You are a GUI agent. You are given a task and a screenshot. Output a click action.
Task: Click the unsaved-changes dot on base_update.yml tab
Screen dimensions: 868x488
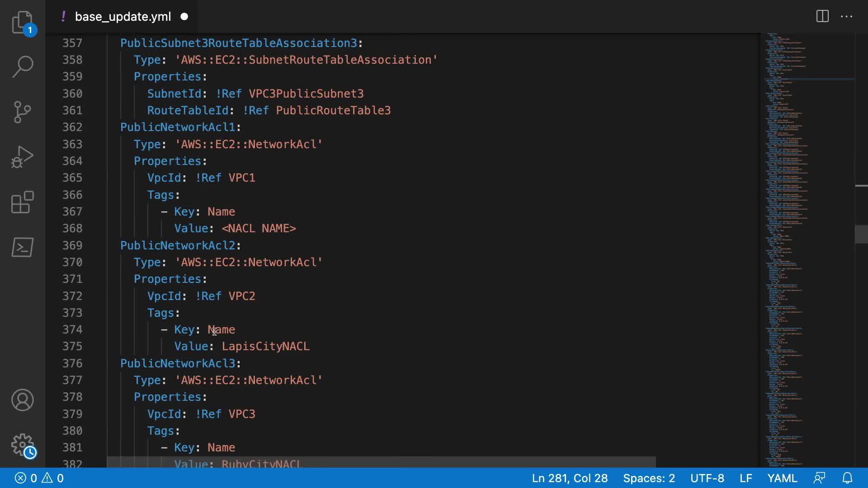click(x=184, y=17)
